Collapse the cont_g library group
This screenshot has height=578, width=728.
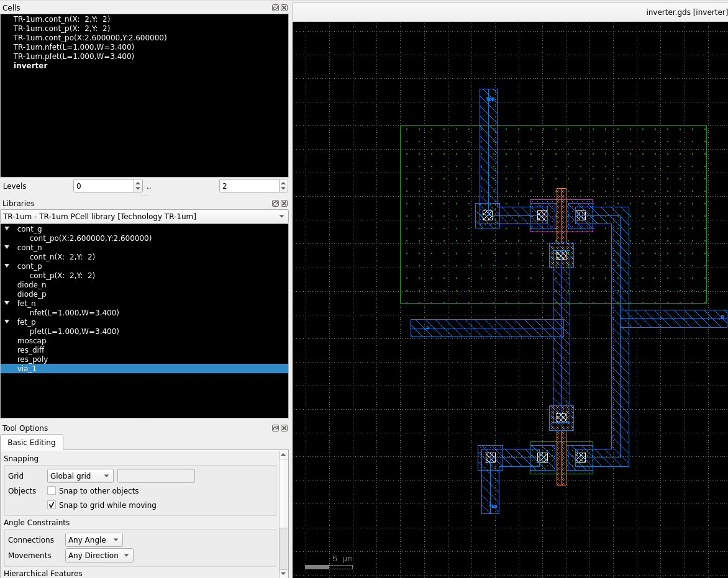click(7, 228)
